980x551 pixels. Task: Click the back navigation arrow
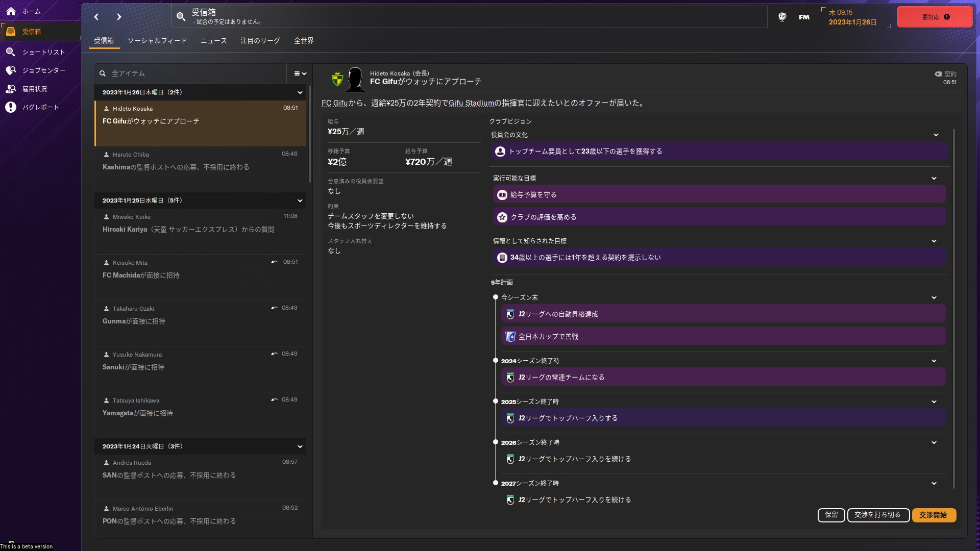click(96, 17)
